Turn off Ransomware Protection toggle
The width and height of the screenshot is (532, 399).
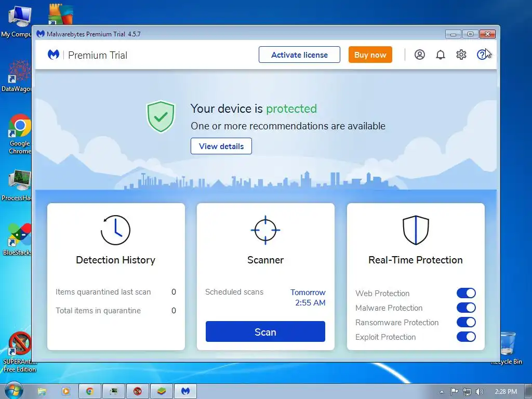(466, 322)
